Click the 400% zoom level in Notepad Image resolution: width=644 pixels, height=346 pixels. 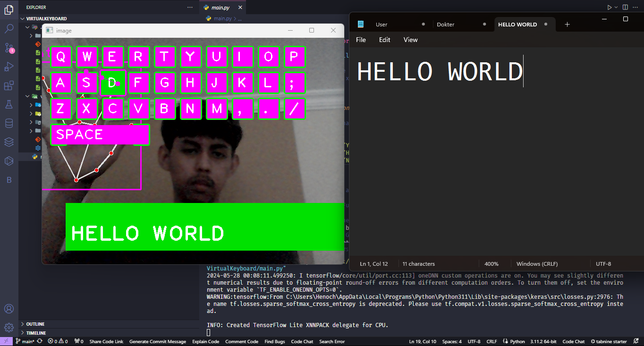tap(491, 264)
